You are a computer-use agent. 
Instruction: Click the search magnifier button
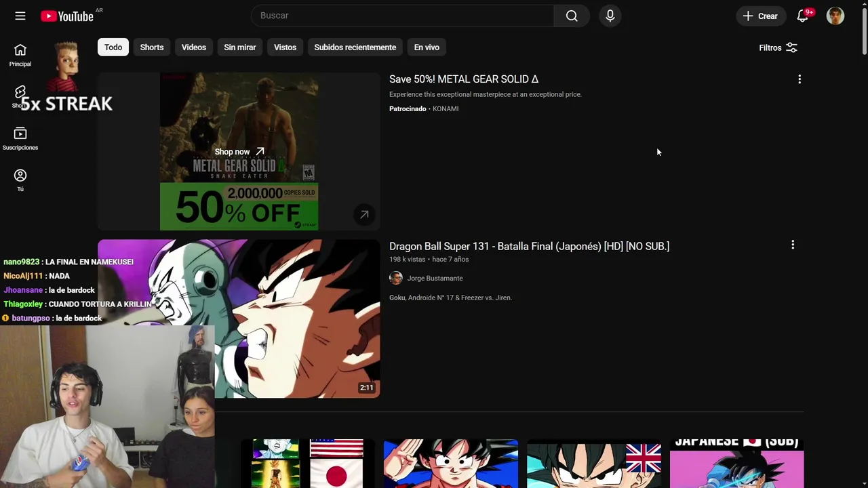tap(572, 16)
